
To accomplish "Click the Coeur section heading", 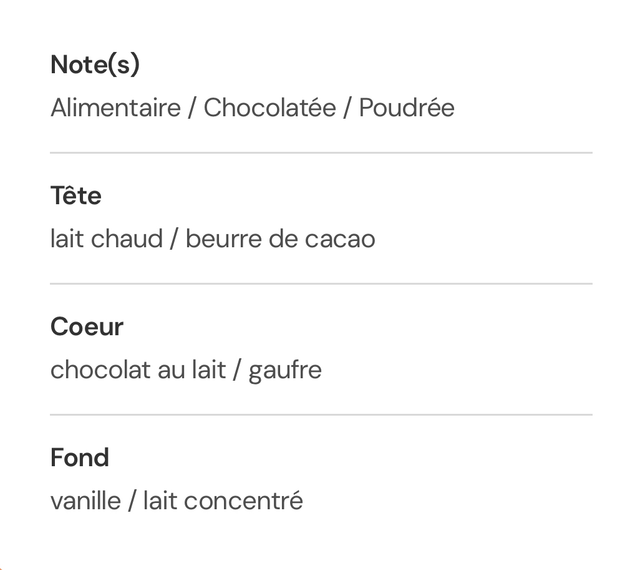I will pyautogui.click(x=87, y=327).
